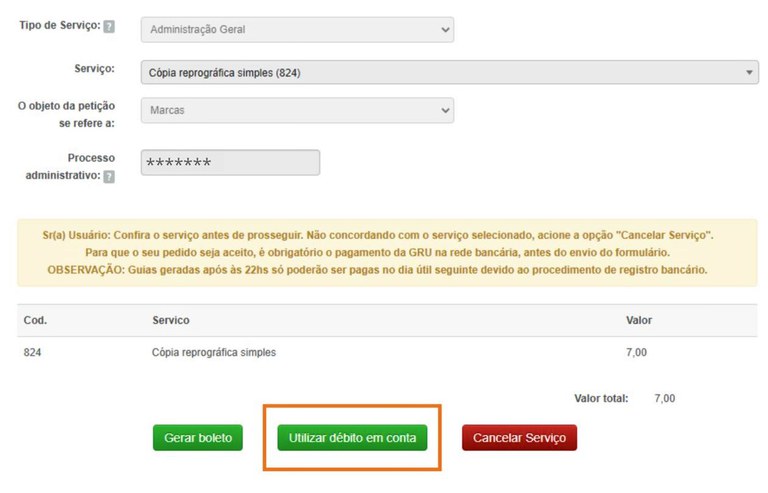Click the help icon beside Processo administrativo
The width and height of the screenshot is (768, 493).
pyautogui.click(x=109, y=177)
